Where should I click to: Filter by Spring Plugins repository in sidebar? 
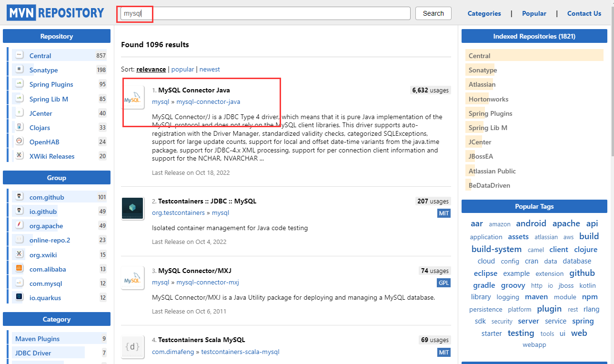point(51,84)
